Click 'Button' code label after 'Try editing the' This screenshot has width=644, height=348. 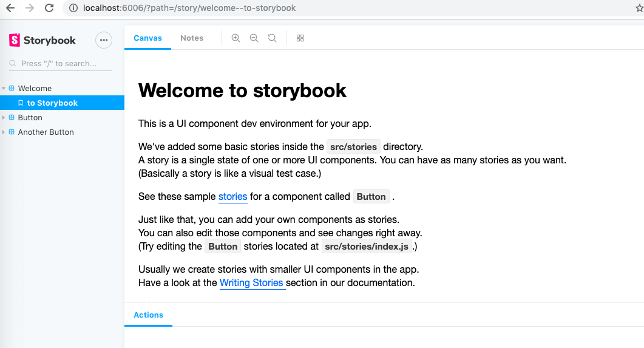pyautogui.click(x=223, y=247)
